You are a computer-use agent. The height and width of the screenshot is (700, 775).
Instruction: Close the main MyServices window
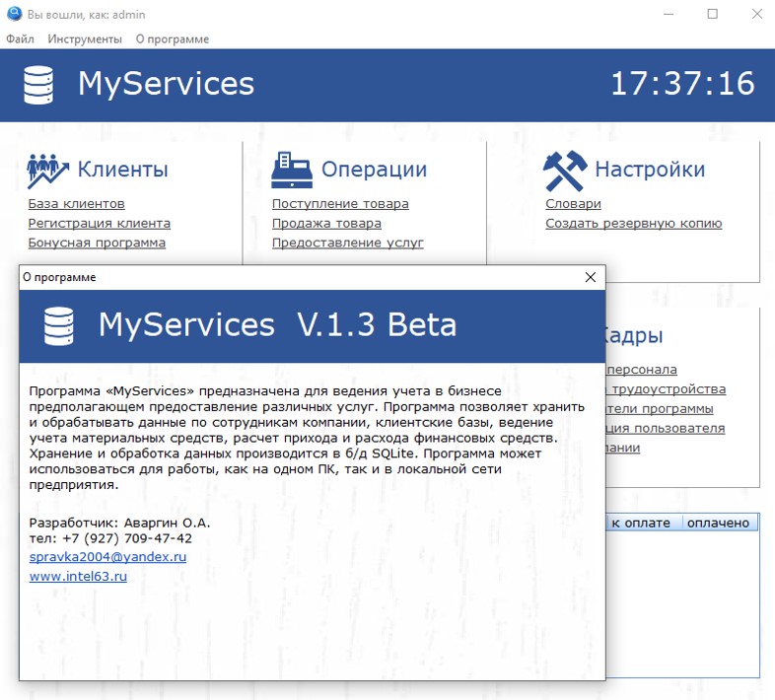point(756,14)
